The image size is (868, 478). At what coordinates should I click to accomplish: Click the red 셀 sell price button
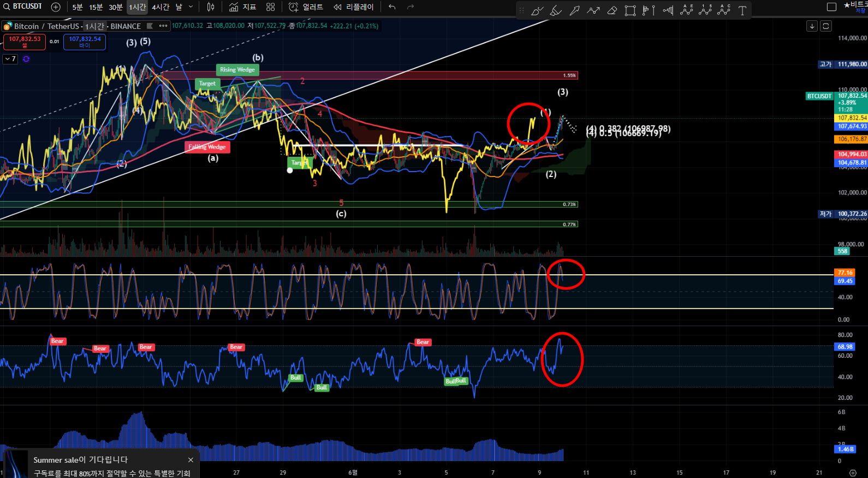(25, 42)
